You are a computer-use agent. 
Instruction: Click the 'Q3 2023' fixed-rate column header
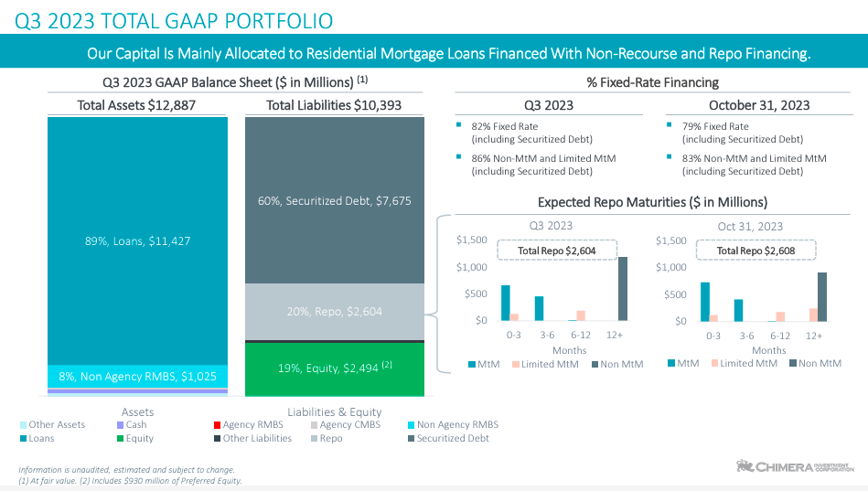coord(549,105)
